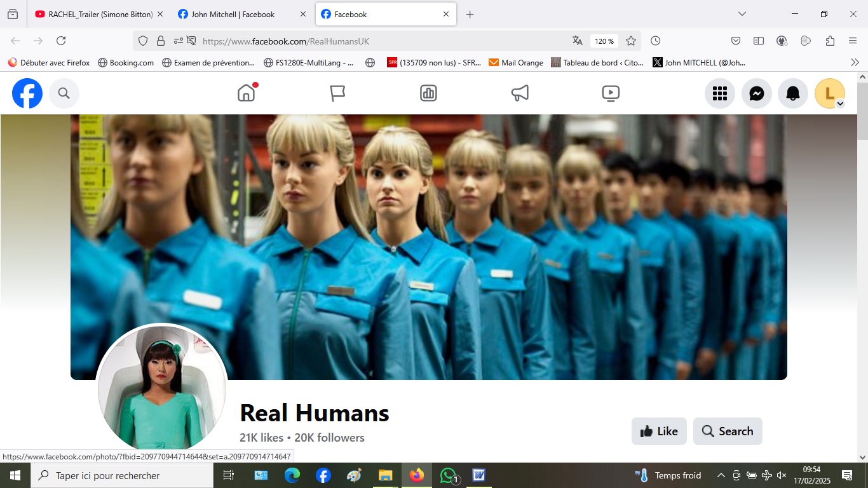This screenshot has width=868, height=488.
Task: Open the notifications bell
Action: click(792, 94)
